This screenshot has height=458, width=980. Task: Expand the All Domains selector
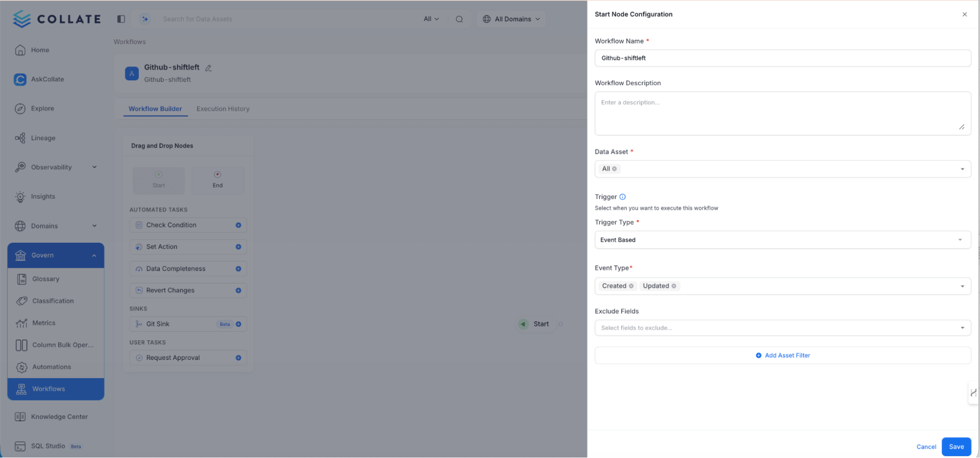click(511, 19)
